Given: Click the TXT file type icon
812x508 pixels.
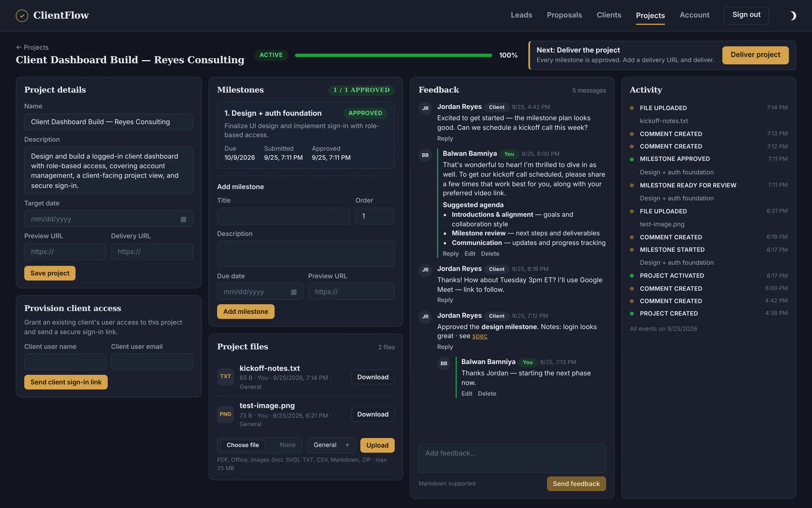Looking at the screenshot, I should (226, 377).
